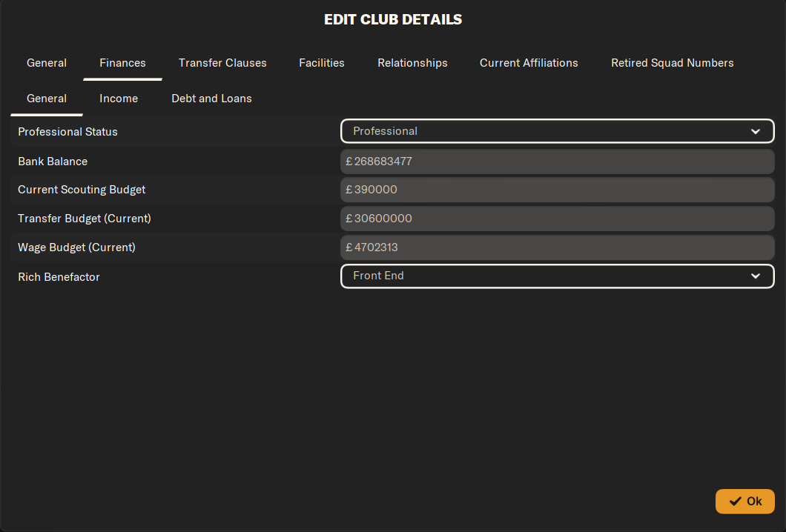
Task: Select the Relationships tab
Action: click(412, 63)
